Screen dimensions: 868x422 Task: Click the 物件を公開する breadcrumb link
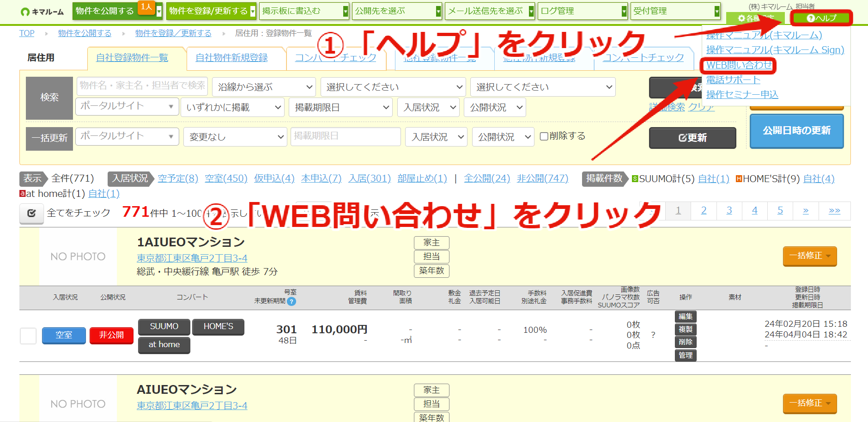(85, 33)
